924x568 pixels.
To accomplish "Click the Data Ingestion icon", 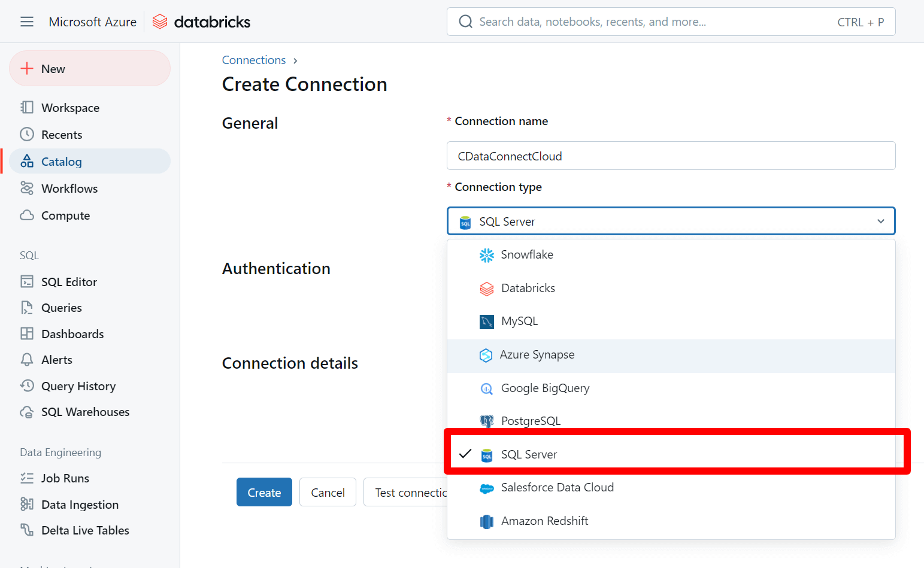I will coord(27,504).
